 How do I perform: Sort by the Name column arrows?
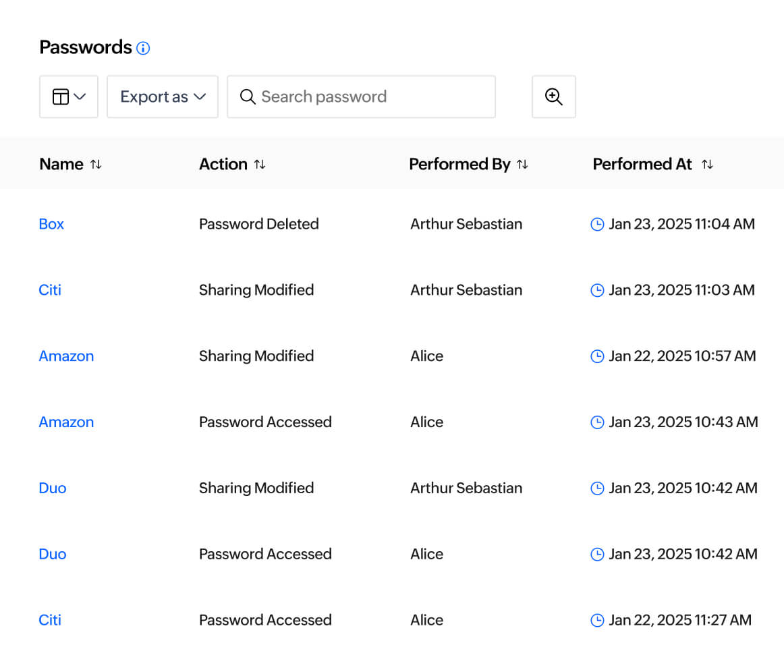pos(96,164)
